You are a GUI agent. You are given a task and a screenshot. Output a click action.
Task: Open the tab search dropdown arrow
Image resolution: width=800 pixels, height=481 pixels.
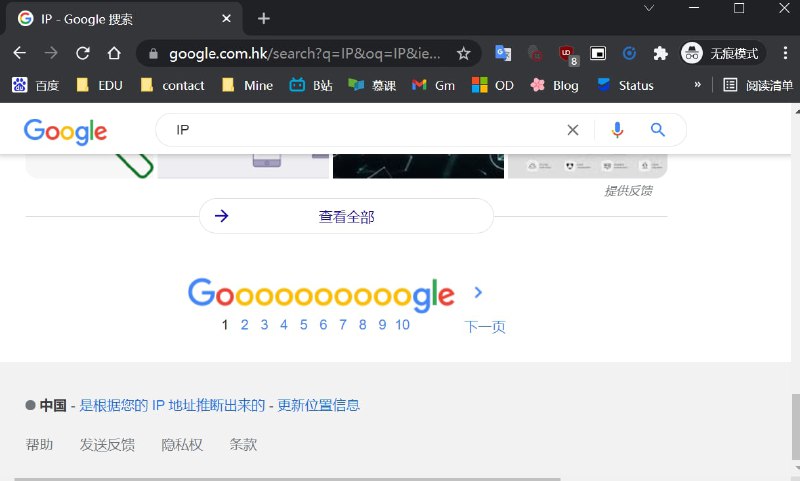pos(649,8)
